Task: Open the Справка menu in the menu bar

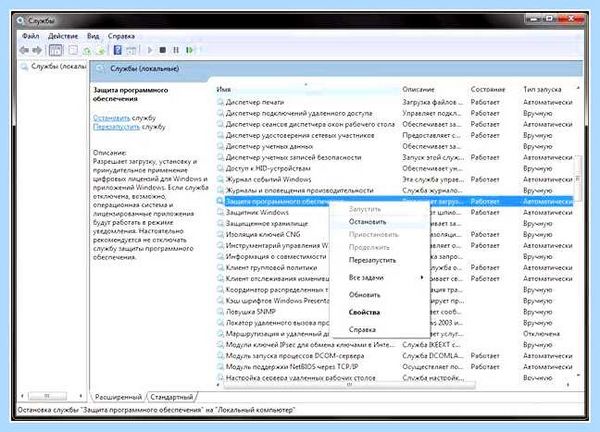Action: (x=121, y=36)
